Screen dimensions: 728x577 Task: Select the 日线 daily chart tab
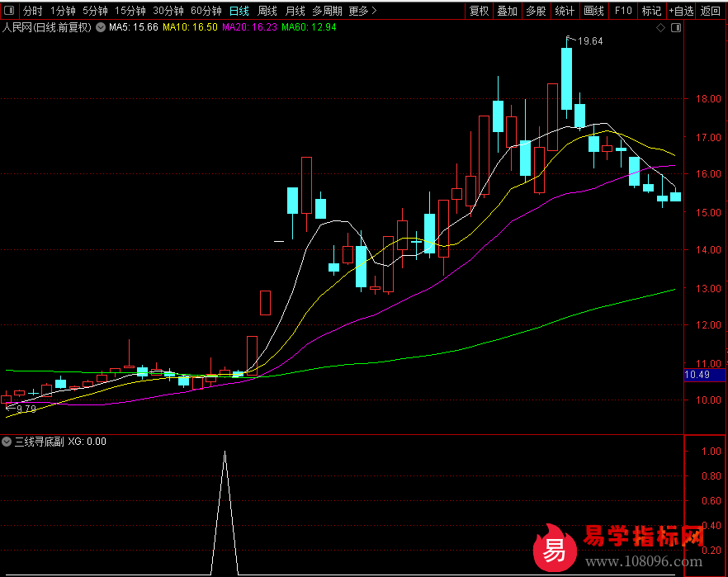click(x=239, y=11)
